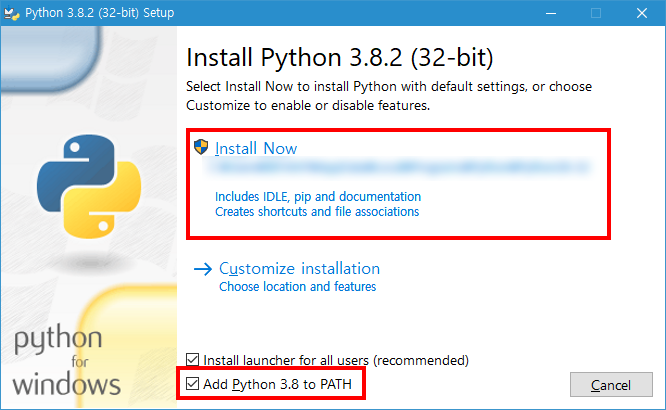Click the arrow icon next to Customize installation
Screen dimensions: 666x410
[203, 269]
